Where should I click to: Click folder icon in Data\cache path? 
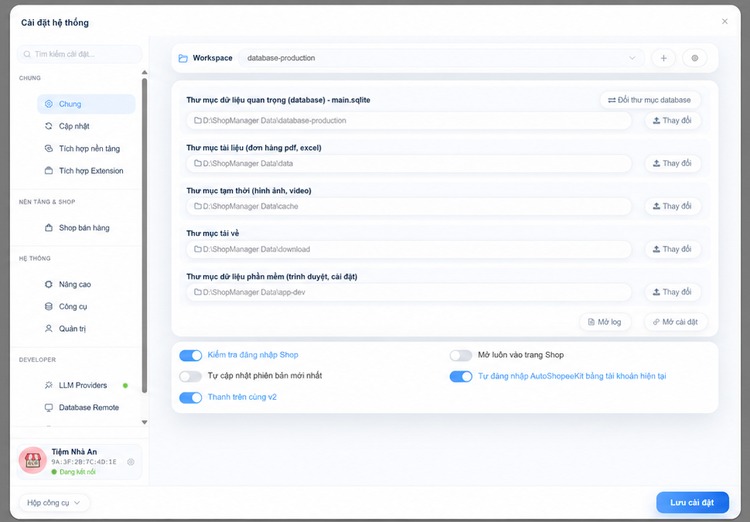click(x=198, y=206)
